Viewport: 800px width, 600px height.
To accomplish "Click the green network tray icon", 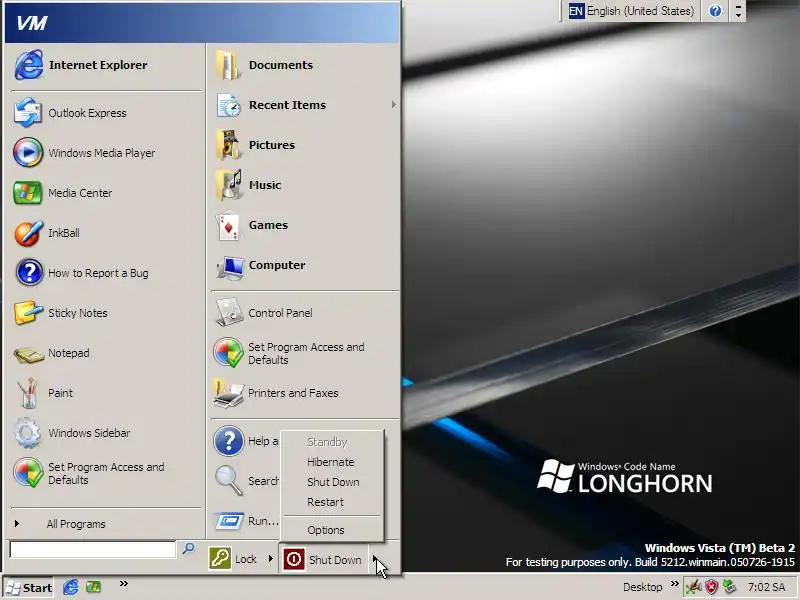I will pyautogui.click(x=730, y=587).
